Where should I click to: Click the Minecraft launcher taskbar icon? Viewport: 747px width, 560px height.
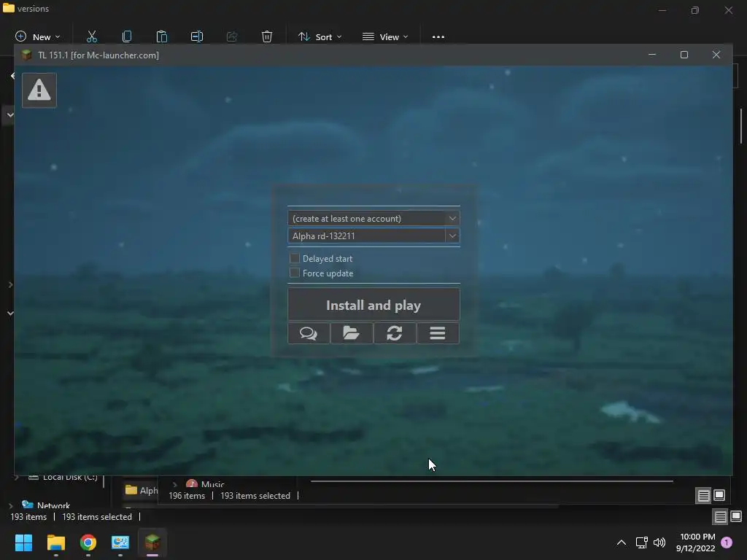tap(152, 542)
